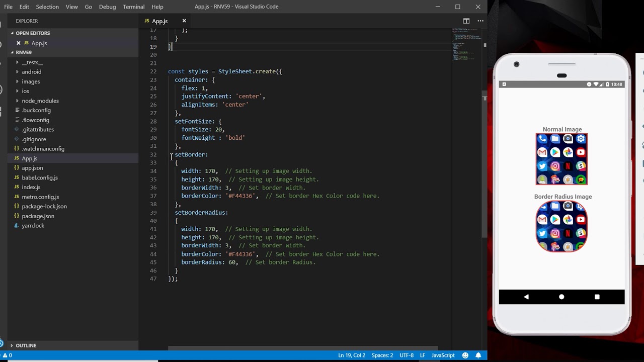
Task: Open metro.config.js file
Action: pos(40,197)
